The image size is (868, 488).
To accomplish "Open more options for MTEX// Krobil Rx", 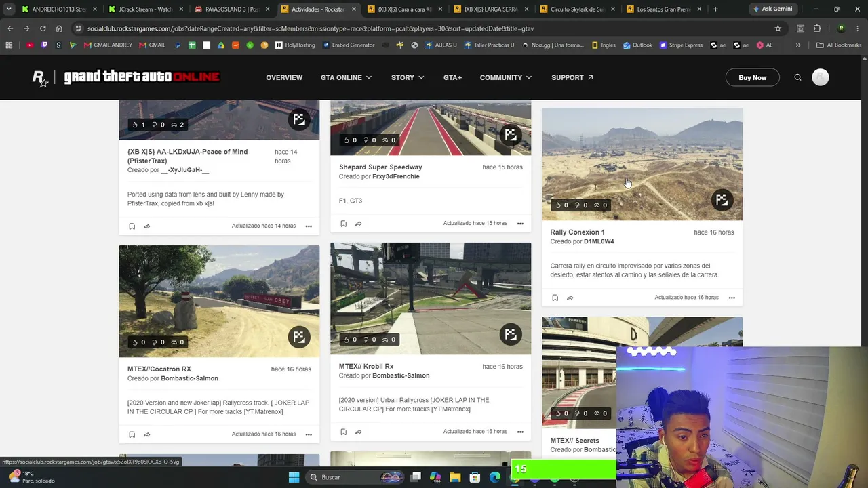I will click(520, 432).
